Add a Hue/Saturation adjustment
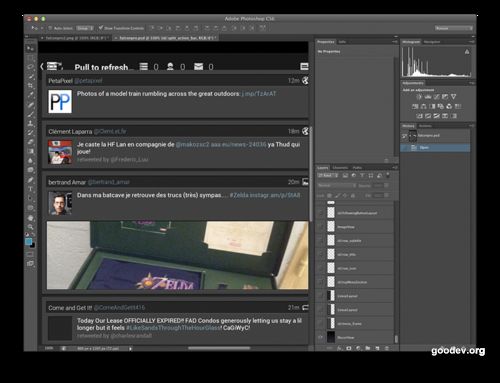 click(x=415, y=106)
